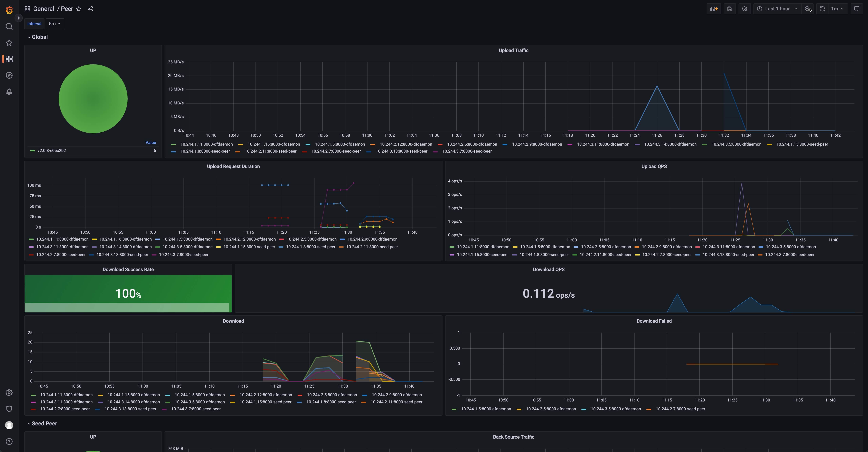
Task: Share the dashboard using the share icon
Action: coord(90,9)
